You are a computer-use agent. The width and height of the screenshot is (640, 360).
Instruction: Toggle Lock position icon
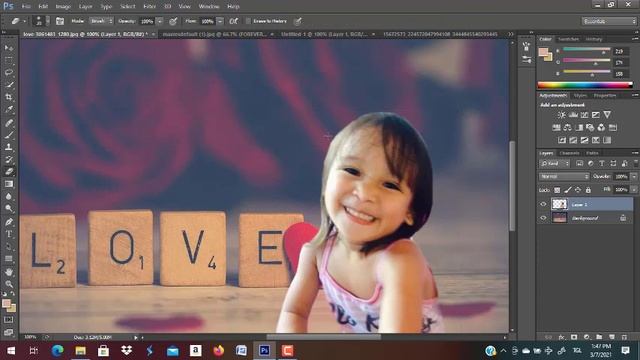tap(578, 190)
